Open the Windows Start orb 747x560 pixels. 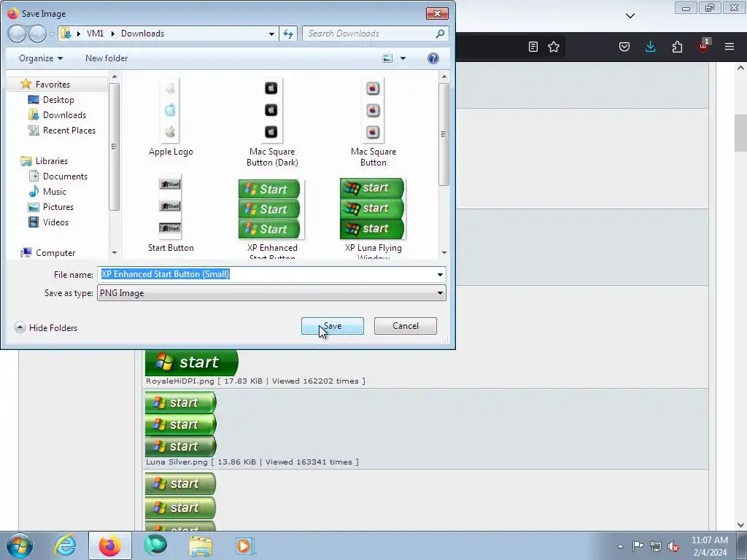(x=20, y=545)
